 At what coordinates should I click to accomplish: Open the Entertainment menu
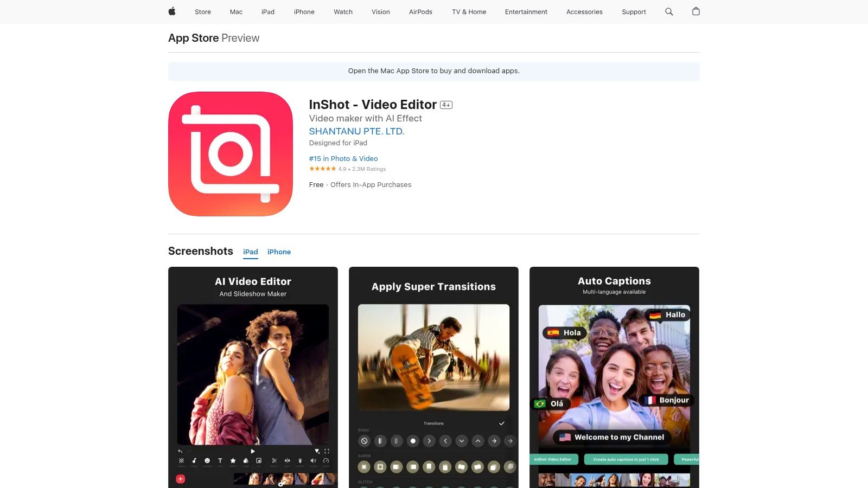click(x=526, y=12)
